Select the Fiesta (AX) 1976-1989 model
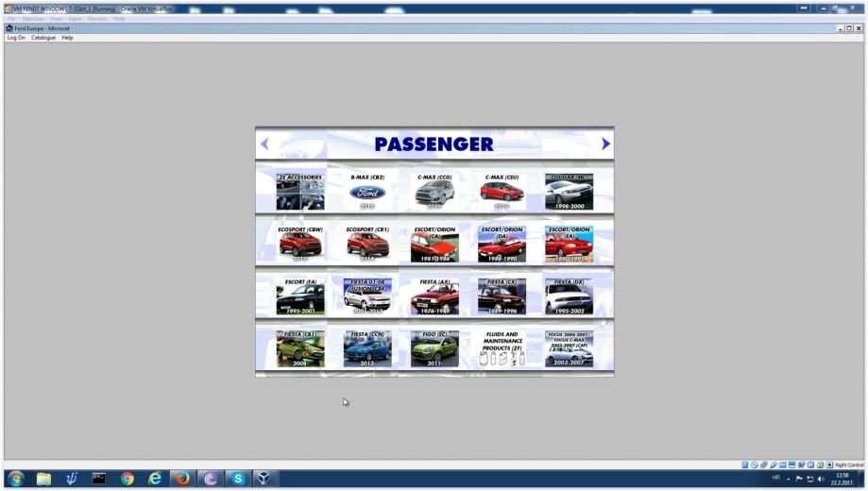The height and width of the screenshot is (491, 868). 434,296
